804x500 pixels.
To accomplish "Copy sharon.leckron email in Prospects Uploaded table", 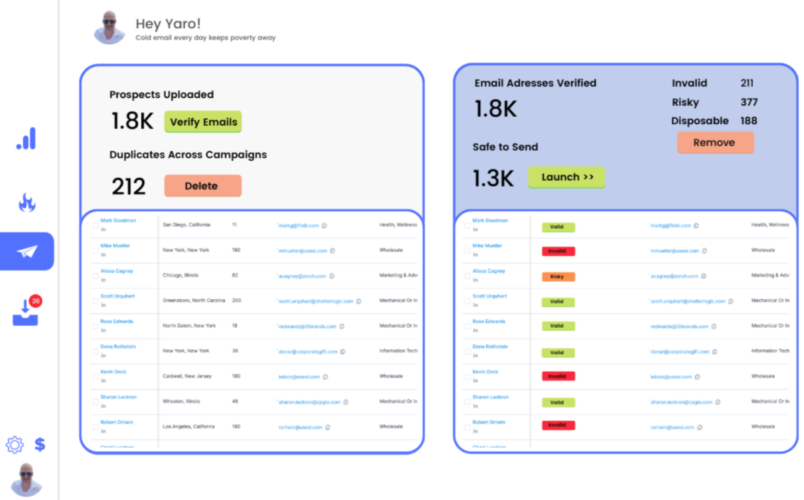I will (346, 402).
